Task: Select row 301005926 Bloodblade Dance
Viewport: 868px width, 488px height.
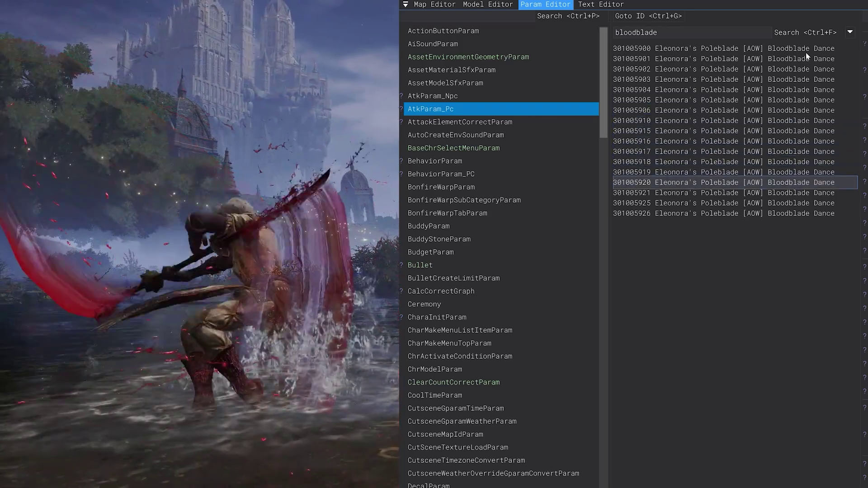Action: 723,214
